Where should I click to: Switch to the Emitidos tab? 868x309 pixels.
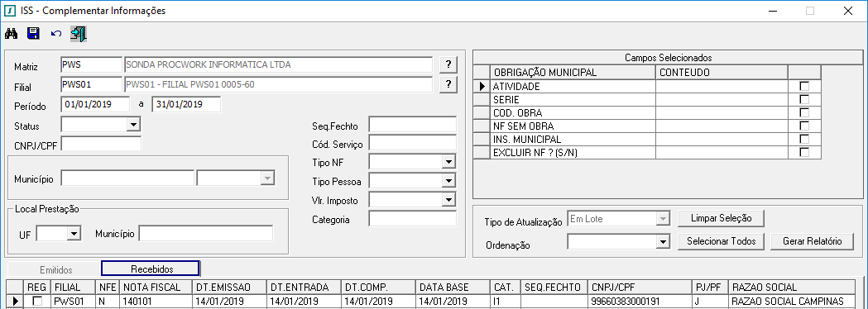[56, 269]
